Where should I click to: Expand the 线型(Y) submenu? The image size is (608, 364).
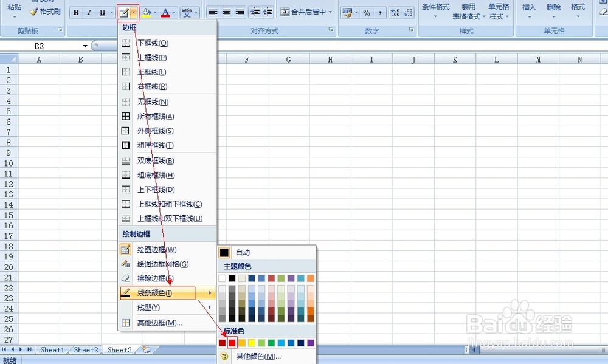click(x=168, y=307)
